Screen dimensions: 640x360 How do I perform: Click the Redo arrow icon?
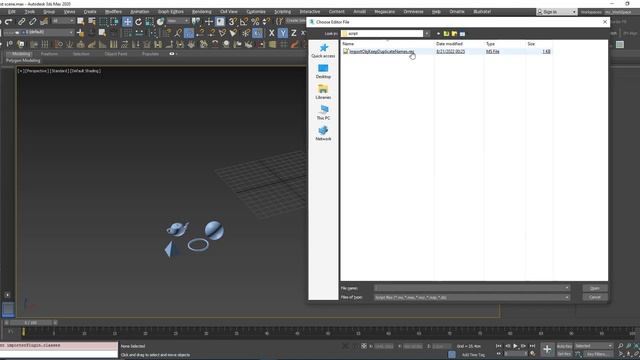9,22
